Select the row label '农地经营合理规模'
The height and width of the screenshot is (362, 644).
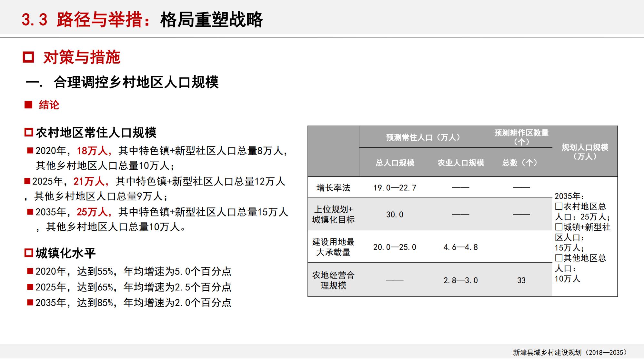333,280
